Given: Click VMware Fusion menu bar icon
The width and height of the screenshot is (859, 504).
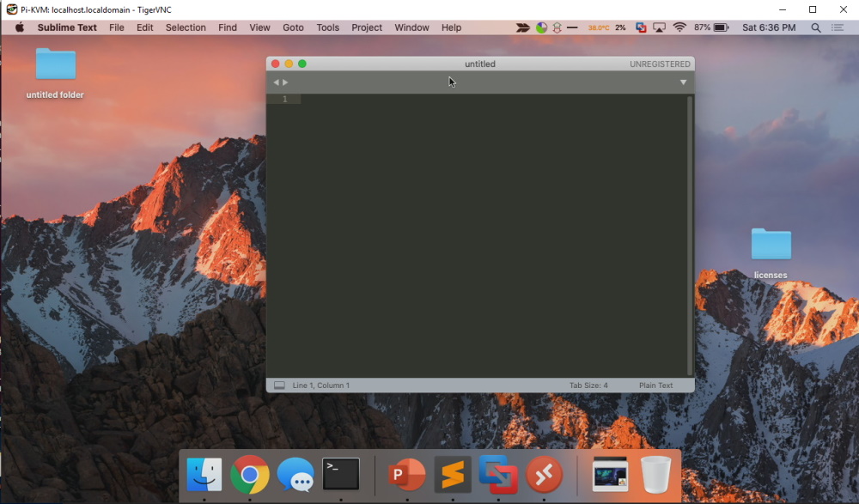Looking at the screenshot, I should click(x=641, y=27).
